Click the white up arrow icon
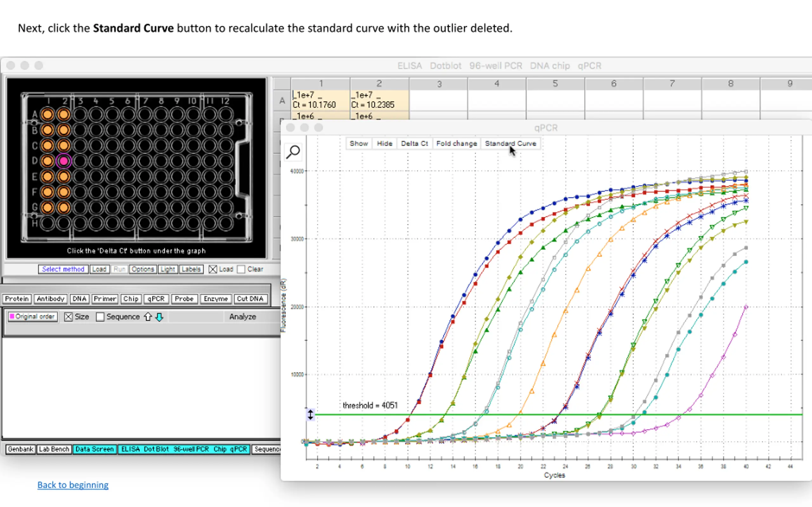812x507 pixels. point(148,317)
